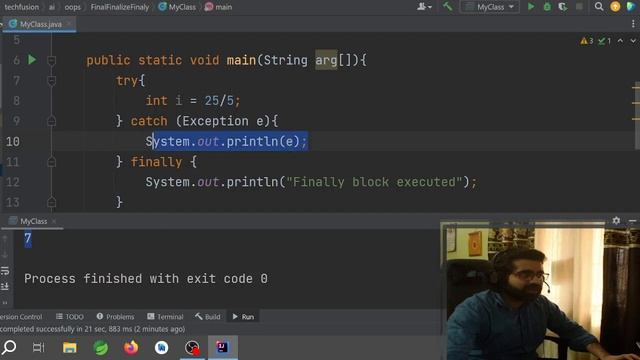Go to previous highlighted error with up chevron
Image resolution: width=640 pixels, height=360 pixels.
620,41
